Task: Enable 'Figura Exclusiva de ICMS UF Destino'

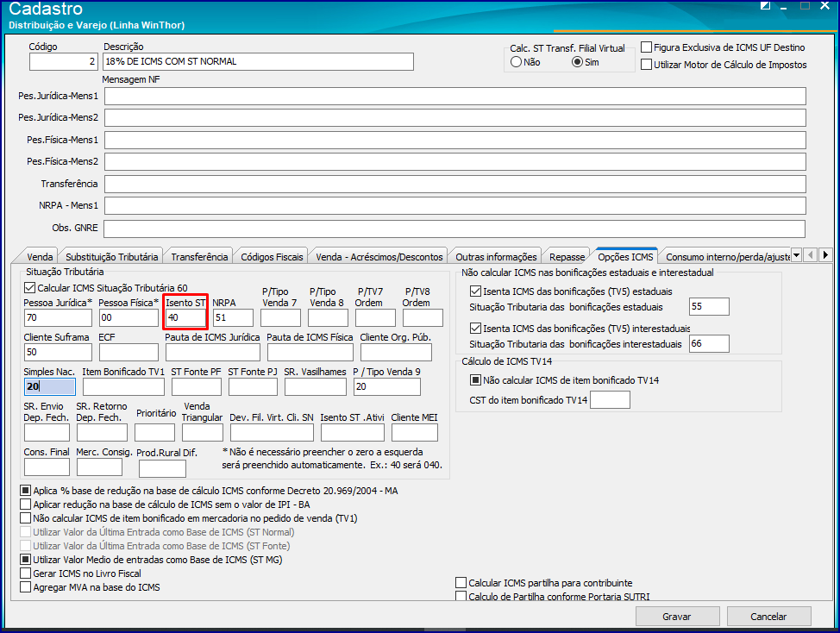Action: click(x=647, y=47)
